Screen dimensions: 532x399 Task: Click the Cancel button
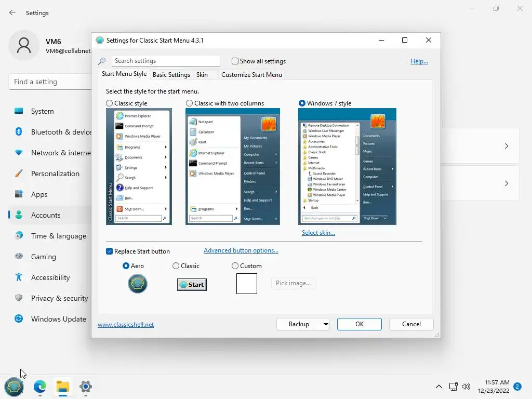coord(411,324)
